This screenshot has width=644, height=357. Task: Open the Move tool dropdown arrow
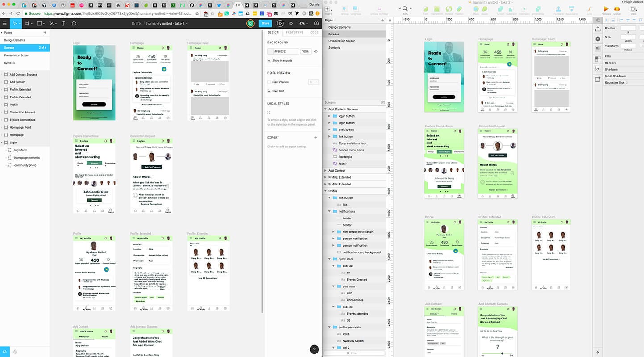click(x=20, y=23)
